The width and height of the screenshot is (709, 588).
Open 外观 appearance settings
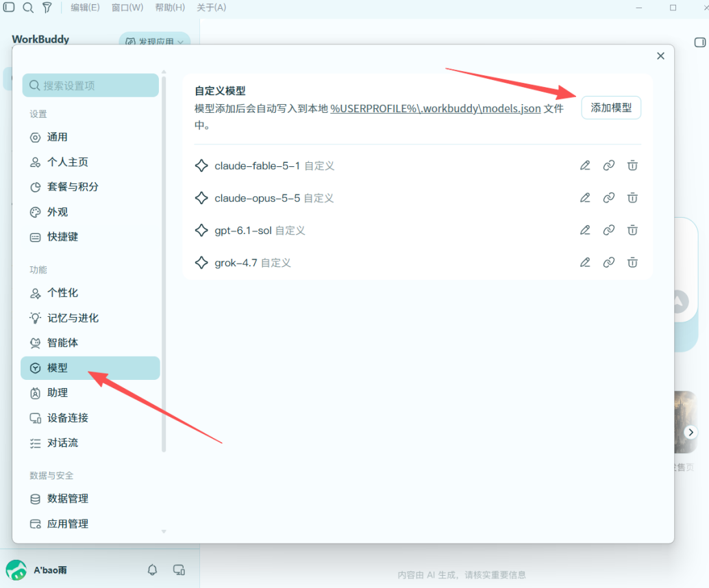click(90, 212)
